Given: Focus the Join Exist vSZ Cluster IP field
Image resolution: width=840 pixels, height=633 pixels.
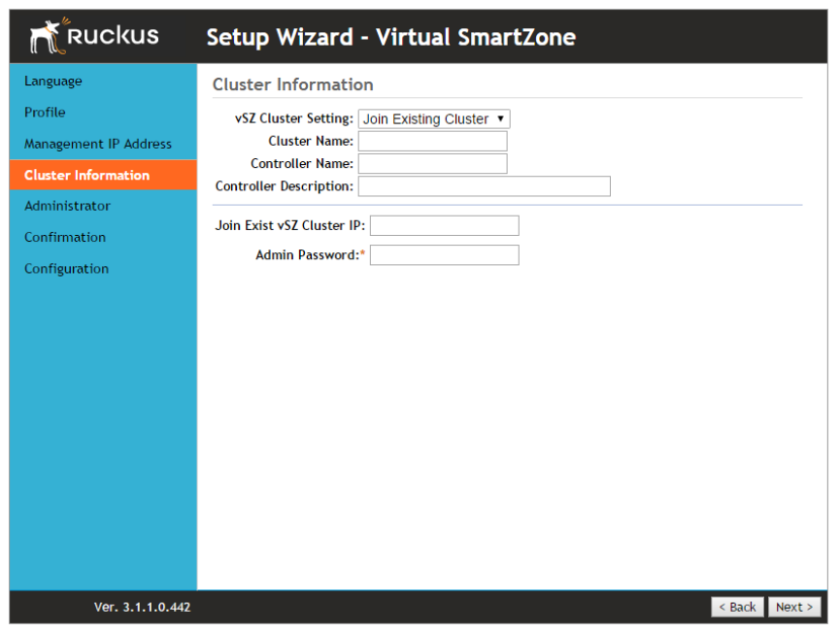Looking at the screenshot, I should point(445,225).
